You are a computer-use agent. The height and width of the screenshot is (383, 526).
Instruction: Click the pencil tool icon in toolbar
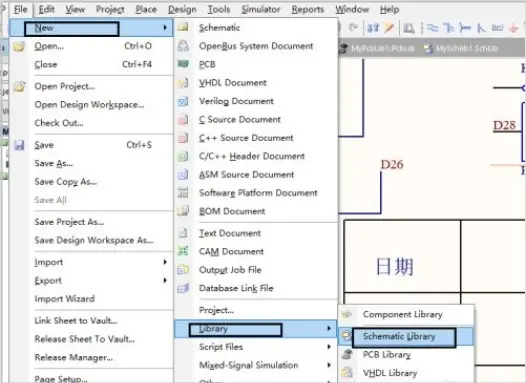(389, 28)
